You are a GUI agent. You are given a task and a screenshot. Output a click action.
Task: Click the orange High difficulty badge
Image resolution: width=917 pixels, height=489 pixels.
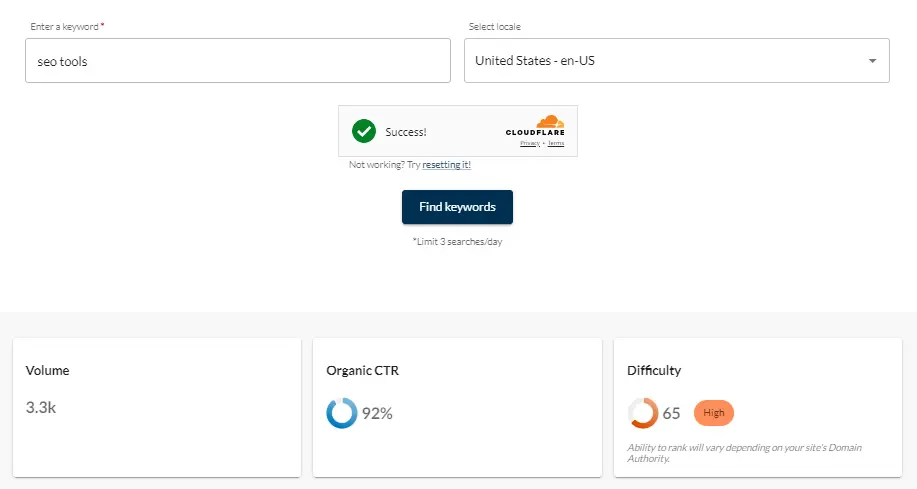point(713,412)
